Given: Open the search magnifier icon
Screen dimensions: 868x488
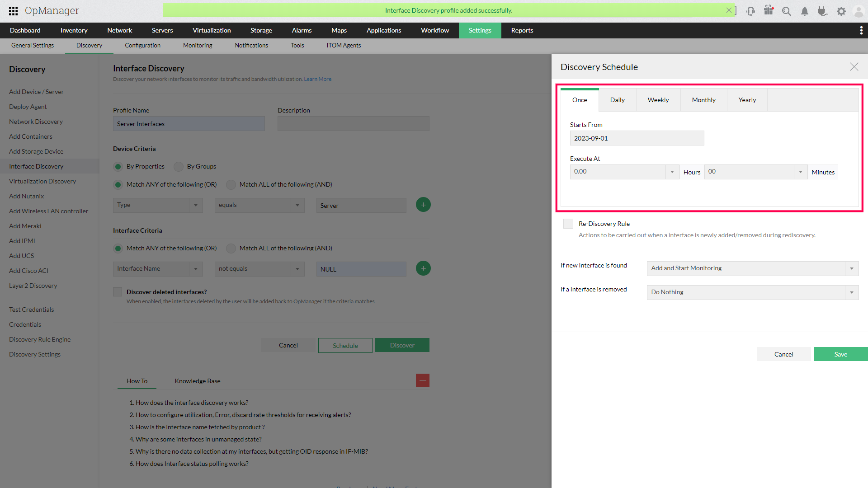Looking at the screenshot, I should coord(787,11).
